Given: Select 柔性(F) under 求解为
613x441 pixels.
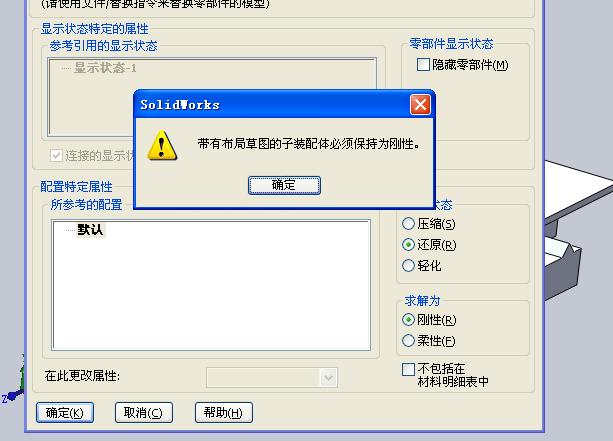Looking at the screenshot, I should (x=408, y=341).
